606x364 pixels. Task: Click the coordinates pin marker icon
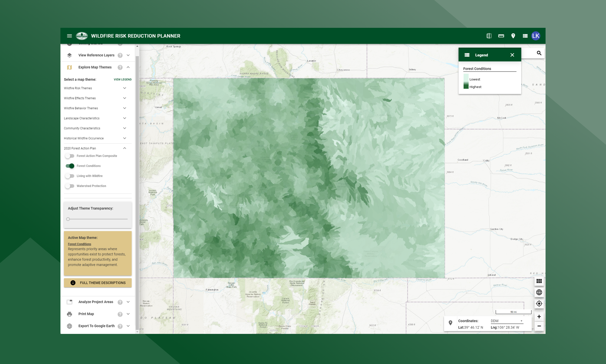click(x=450, y=323)
